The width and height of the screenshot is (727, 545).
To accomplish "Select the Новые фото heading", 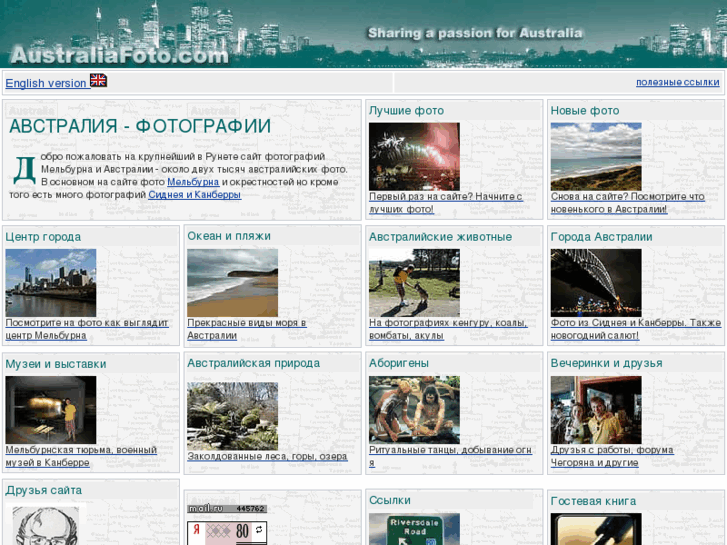I will click(x=585, y=110).
